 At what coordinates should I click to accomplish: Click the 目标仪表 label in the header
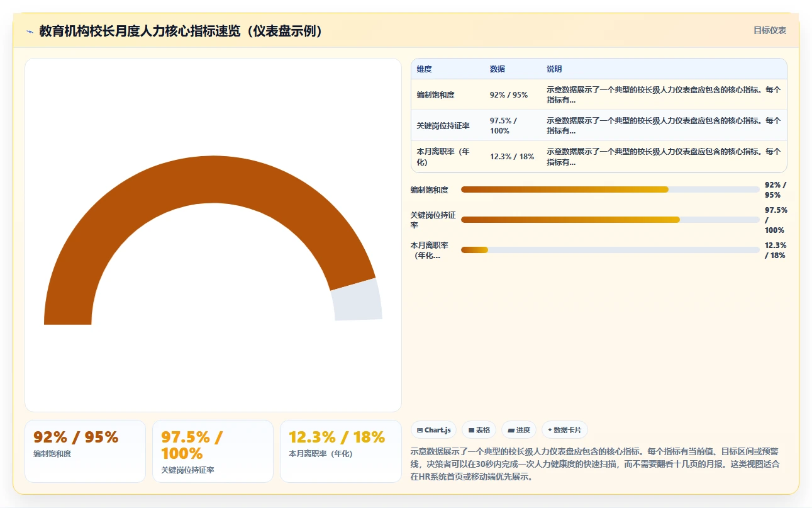click(770, 30)
